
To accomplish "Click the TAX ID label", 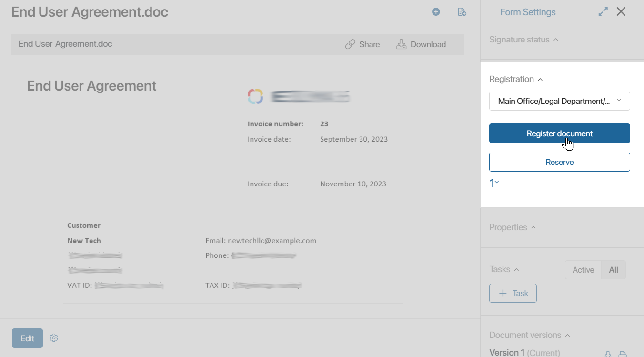I will pos(218,286).
